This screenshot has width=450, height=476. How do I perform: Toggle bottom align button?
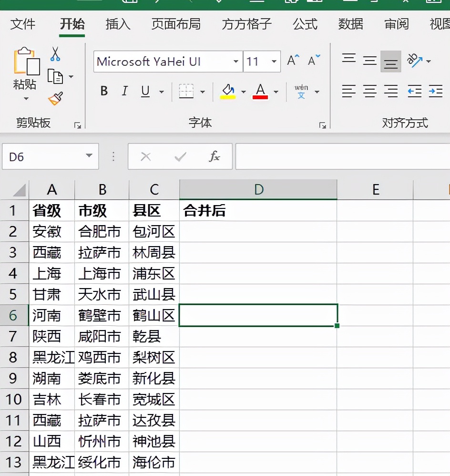[391, 62]
